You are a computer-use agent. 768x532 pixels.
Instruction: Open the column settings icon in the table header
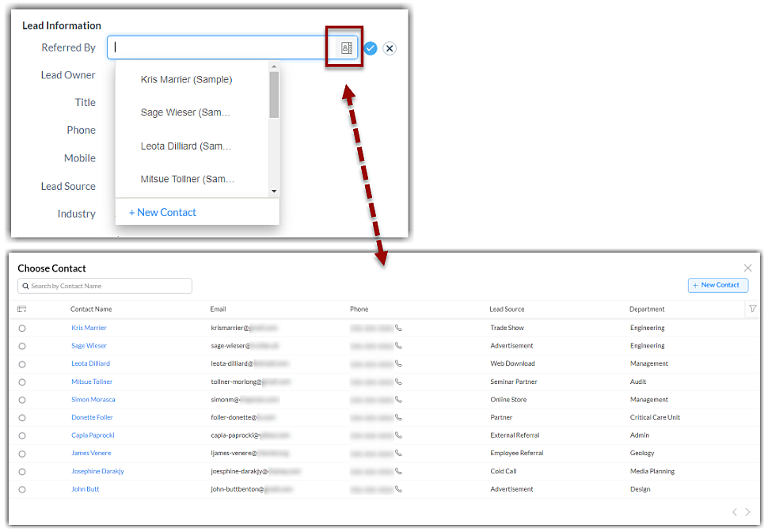(22, 309)
